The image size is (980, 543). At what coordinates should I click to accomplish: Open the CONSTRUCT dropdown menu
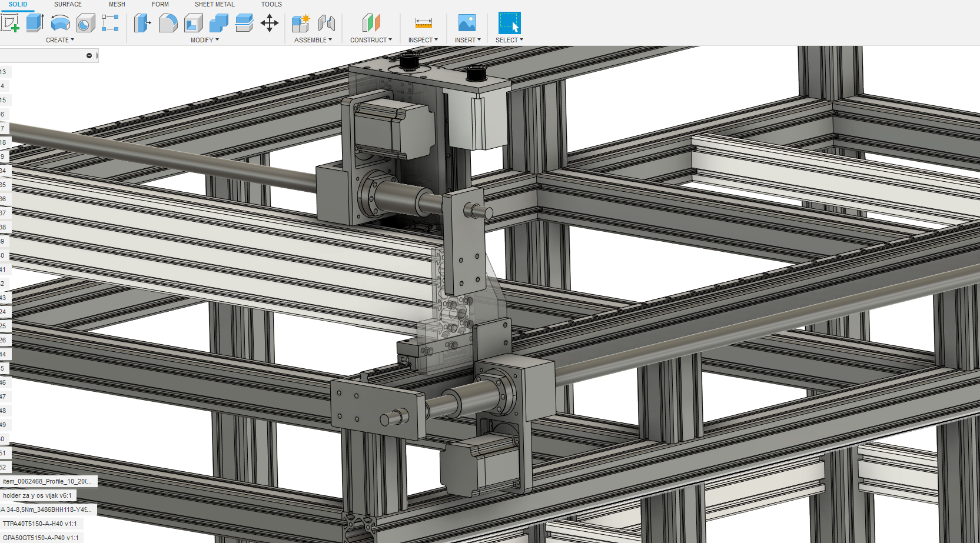pos(371,40)
